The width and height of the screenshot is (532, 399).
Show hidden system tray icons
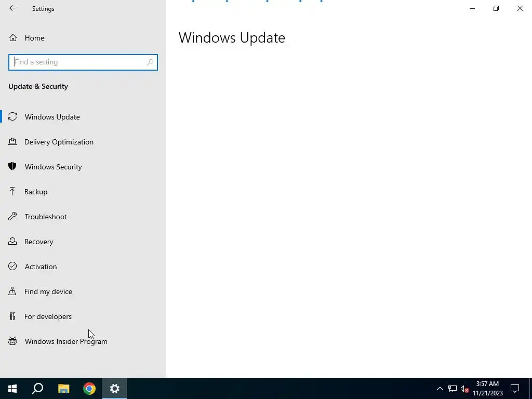pos(440,389)
